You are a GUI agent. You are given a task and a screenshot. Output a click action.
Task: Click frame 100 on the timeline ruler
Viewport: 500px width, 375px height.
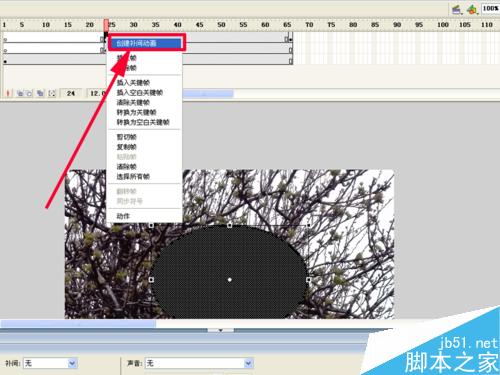(443, 25)
